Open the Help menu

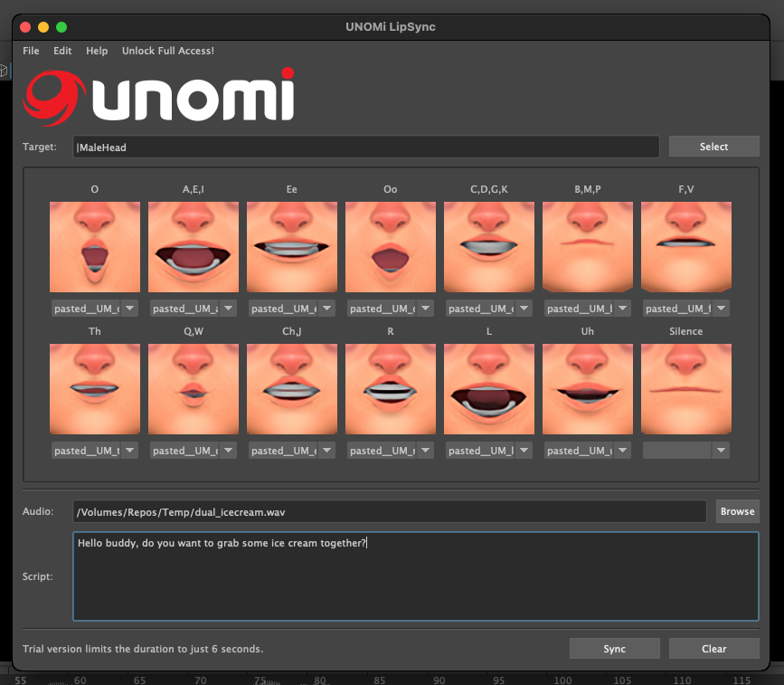[x=97, y=51]
